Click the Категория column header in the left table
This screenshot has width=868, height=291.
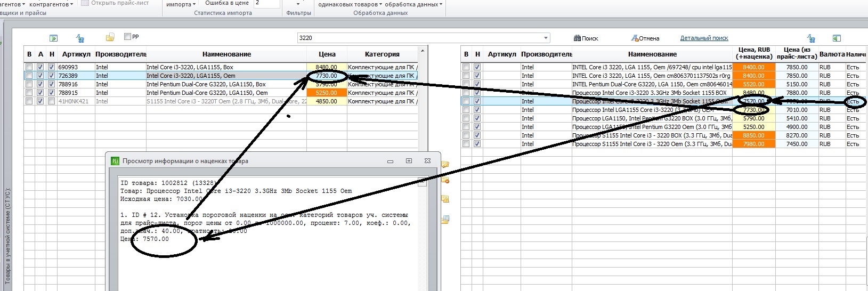tap(382, 54)
